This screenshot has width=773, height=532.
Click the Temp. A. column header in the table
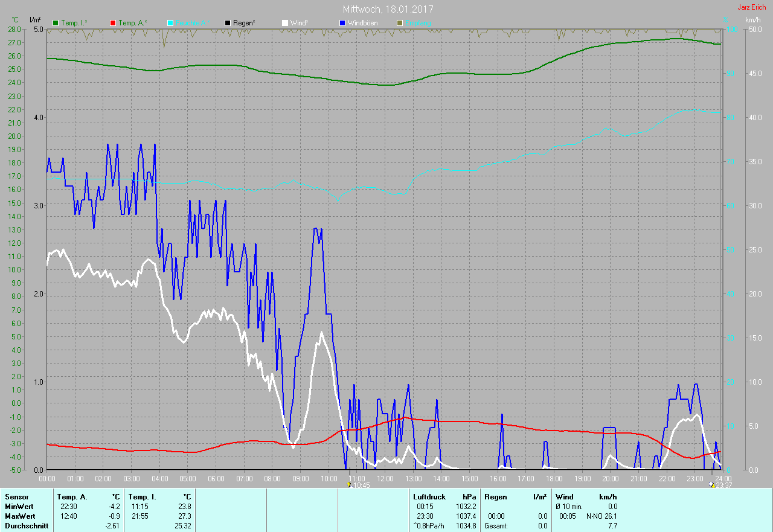pos(72,497)
